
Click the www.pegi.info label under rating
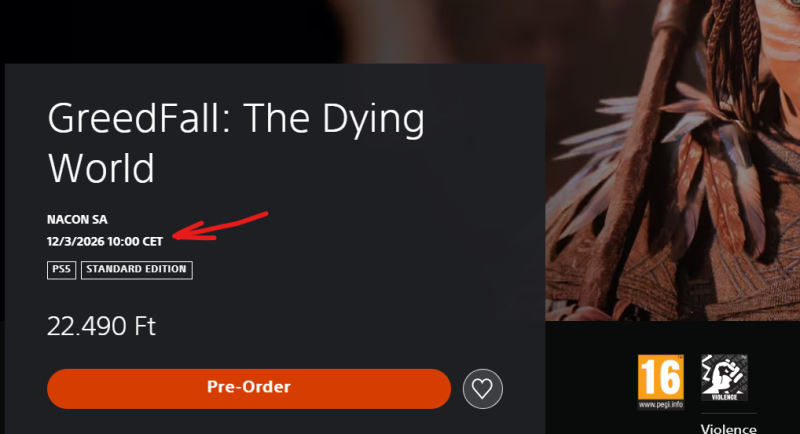point(661,405)
